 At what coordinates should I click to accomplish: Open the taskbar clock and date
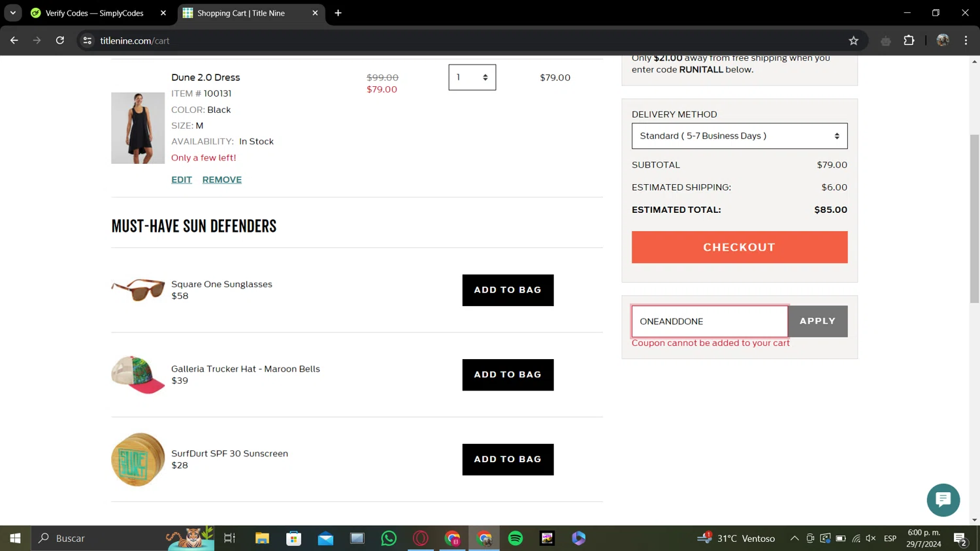924,538
